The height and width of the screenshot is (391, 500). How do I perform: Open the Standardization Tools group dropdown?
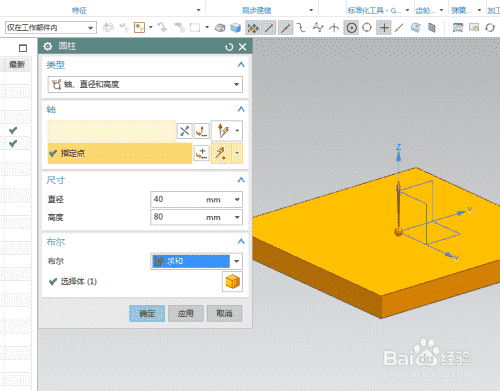[407, 10]
